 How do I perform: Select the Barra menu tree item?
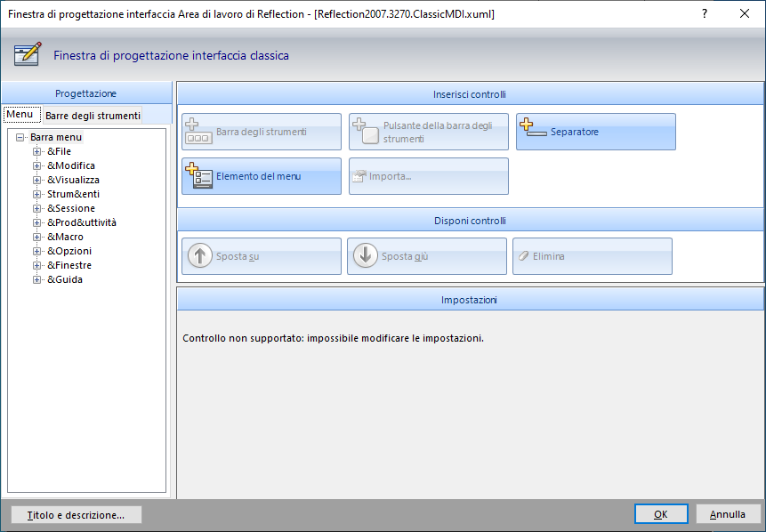[56, 137]
